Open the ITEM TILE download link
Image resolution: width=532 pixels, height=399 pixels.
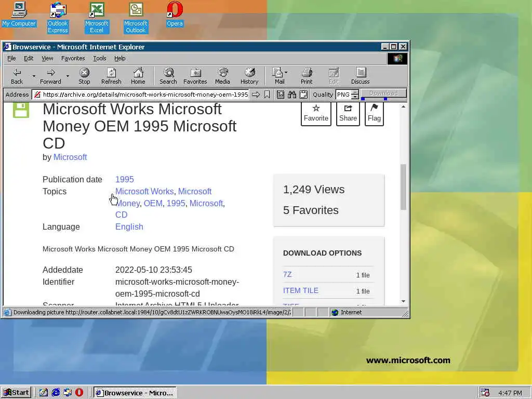tap(301, 290)
